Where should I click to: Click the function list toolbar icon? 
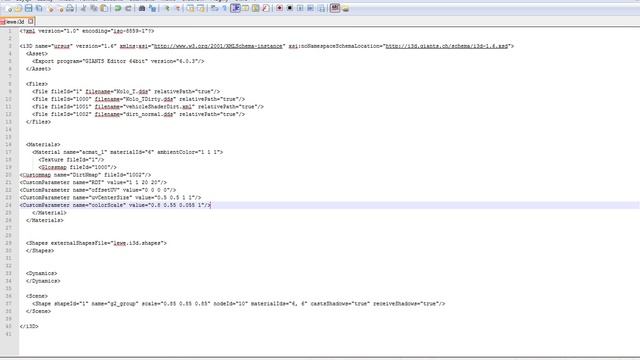click(x=265, y=9)
